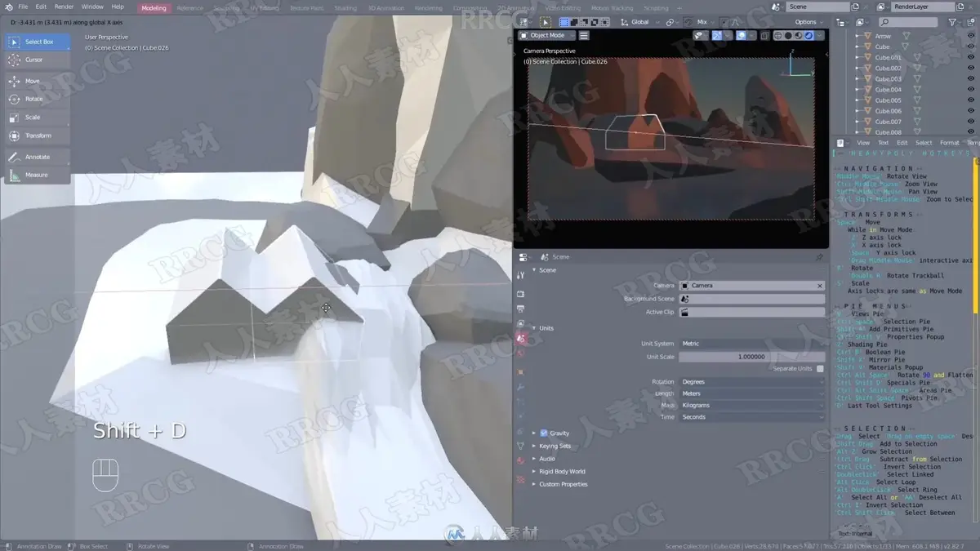Open Outliner filter funnel
The width and height of the screenshot is (980, 551).
pyautogui.click(x=952, y=22)
